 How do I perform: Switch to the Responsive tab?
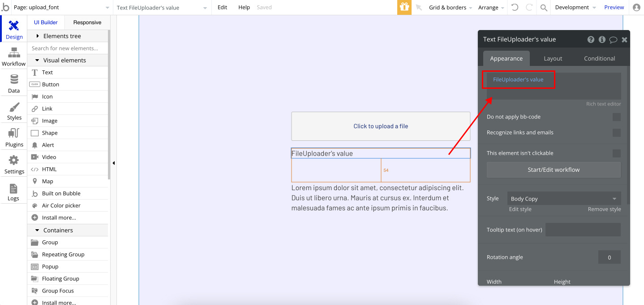tap(87, 22)
